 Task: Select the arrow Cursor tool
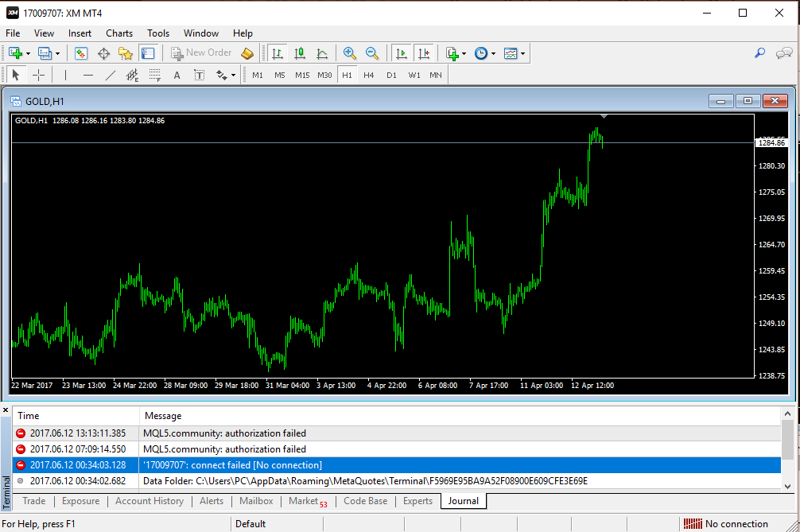(x=16, y=75)
